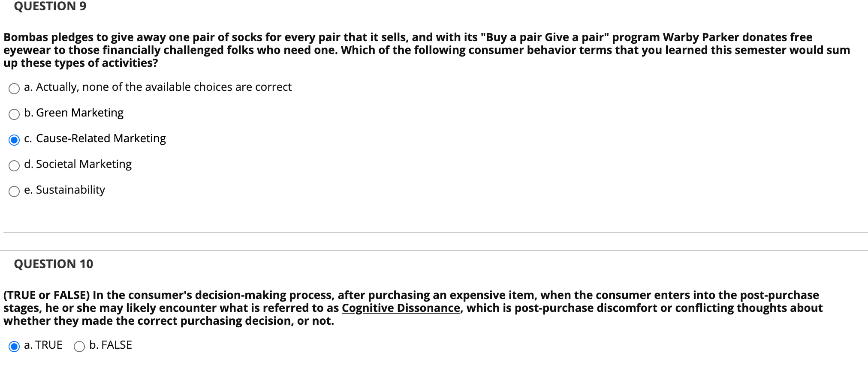Click the QUESTION 9 heading
This screenshot has width=868, height=365.
tap(49, 6)
